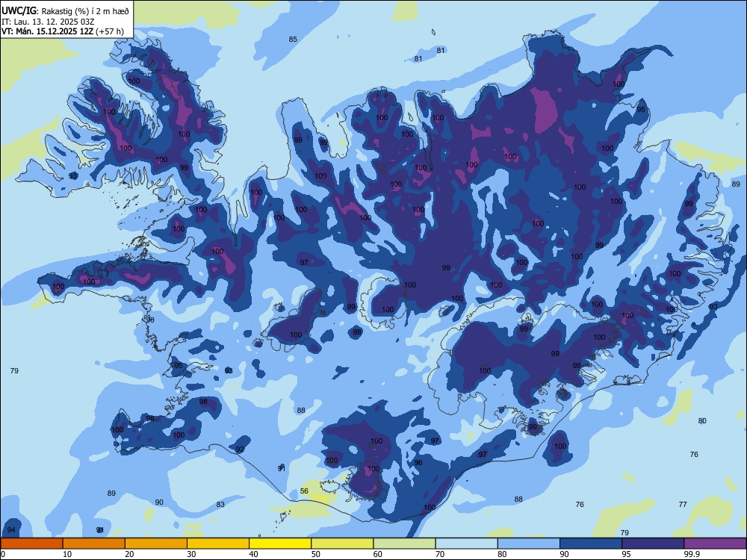Select the orange 10–20 color scale segment
The height and width of the screenshot is (560, 747).
point(94,544)
